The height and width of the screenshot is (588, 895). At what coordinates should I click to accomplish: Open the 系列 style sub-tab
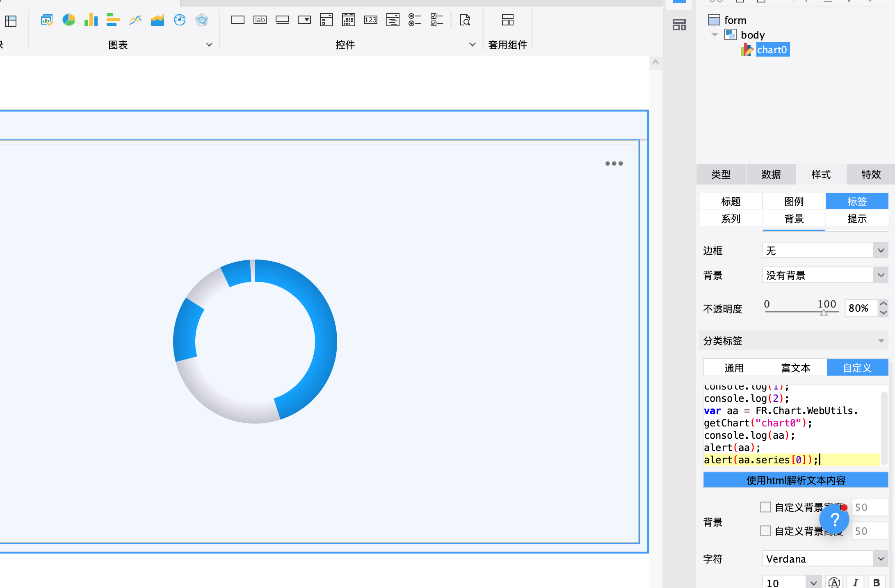[731, 219]
